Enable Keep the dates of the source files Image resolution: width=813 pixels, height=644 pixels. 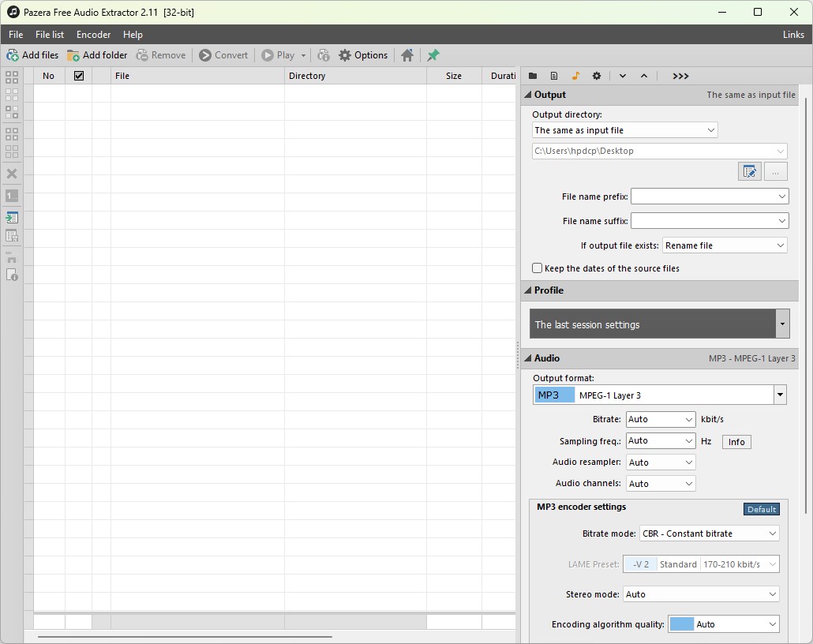[x=538, y=268]
